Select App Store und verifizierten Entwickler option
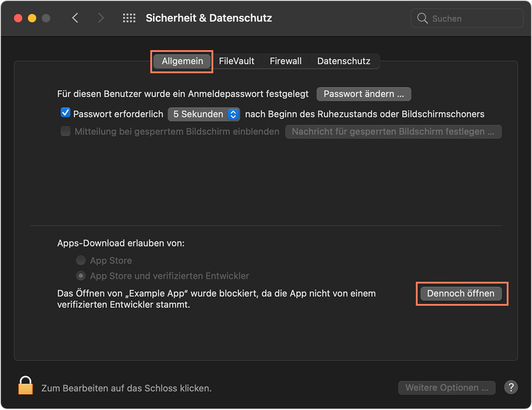Image resolution: width=532 pixels, height=410 pixels. point(81,276)
